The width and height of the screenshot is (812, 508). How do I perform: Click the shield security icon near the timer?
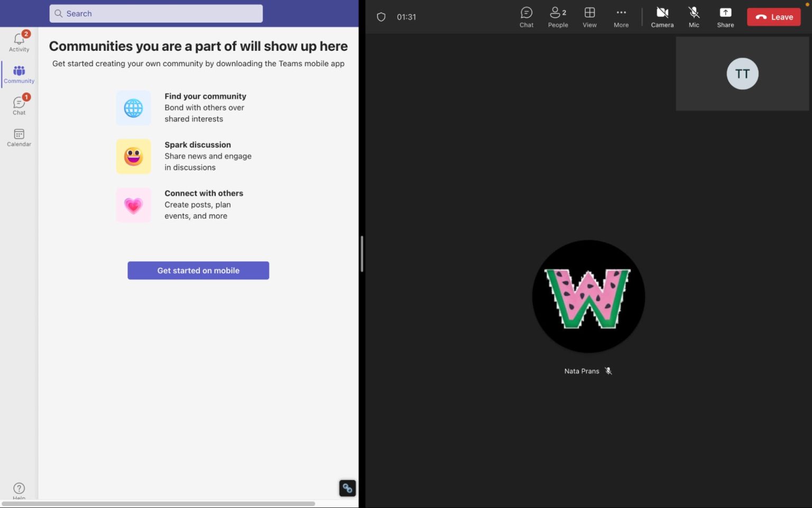pyautogui.click(x=381, y=16)
